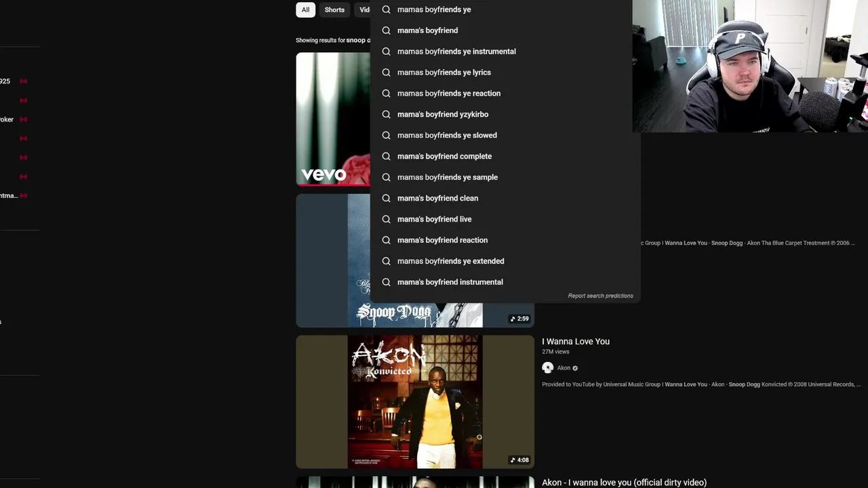
Task: Open the Snoop Dogg album thumbnail
Action: (x=415, y=260)
